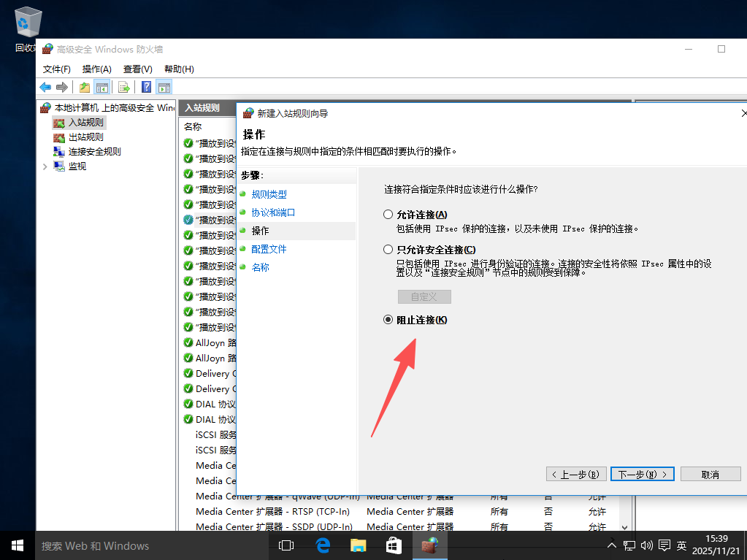The image size is (747, 560).
Task: Open the 文件(F) menu
Action: coord(57,69)
